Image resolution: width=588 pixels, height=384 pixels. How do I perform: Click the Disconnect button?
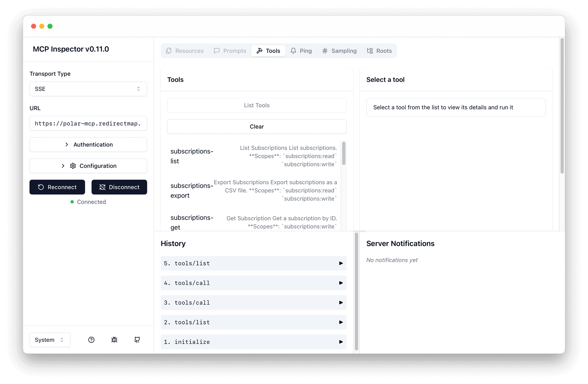[119, 187]
